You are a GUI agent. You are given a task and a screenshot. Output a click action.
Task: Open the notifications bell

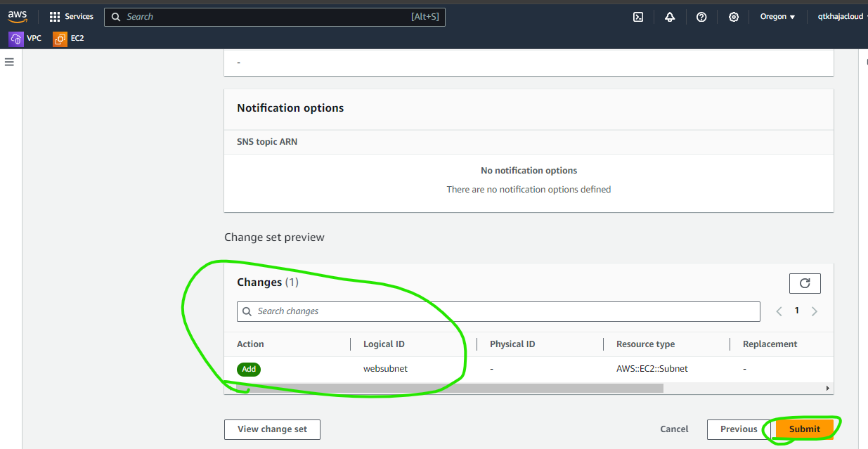(x=670, y=17)
